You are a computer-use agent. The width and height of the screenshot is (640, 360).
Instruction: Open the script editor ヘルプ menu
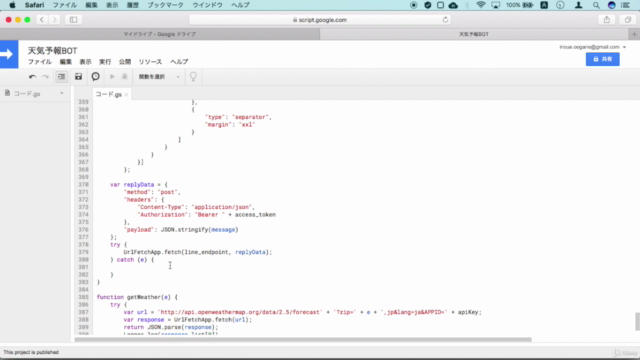(x=179, y=62)
